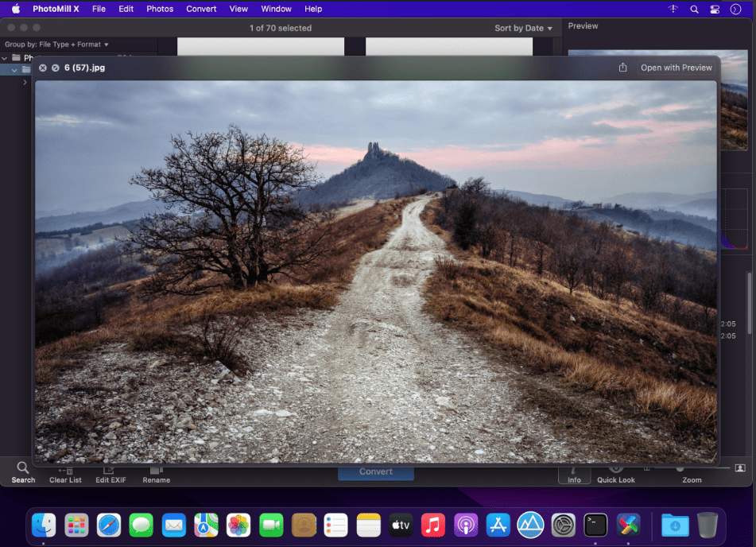Click Spotlight search icon in menu bar
Screen dimensions: 756x547
click(694, 10)
